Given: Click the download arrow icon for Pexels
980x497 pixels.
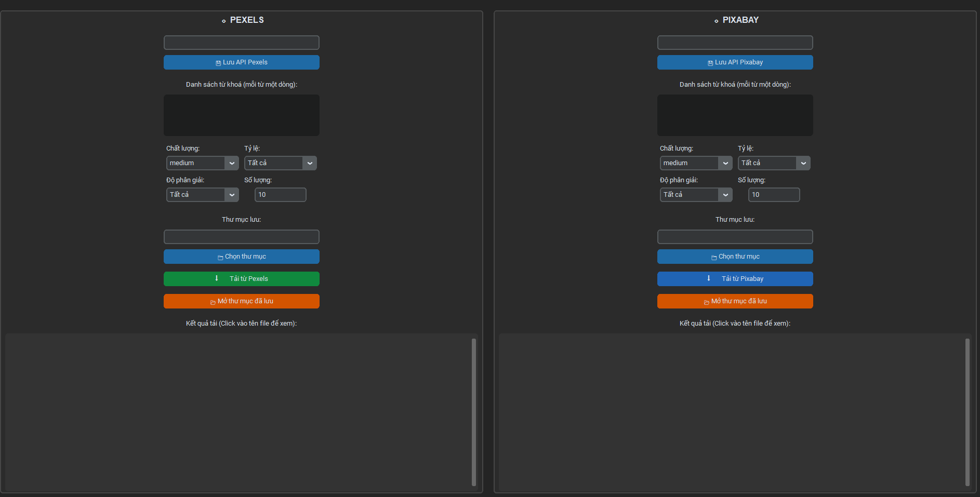Looking at the screenshot, I should [x=217, y=278].
